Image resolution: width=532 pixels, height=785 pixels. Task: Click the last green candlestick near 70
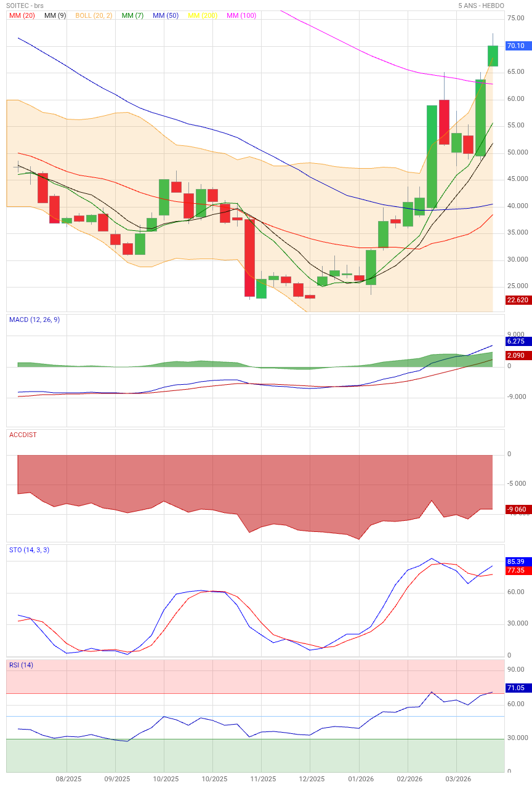(493, 55)
